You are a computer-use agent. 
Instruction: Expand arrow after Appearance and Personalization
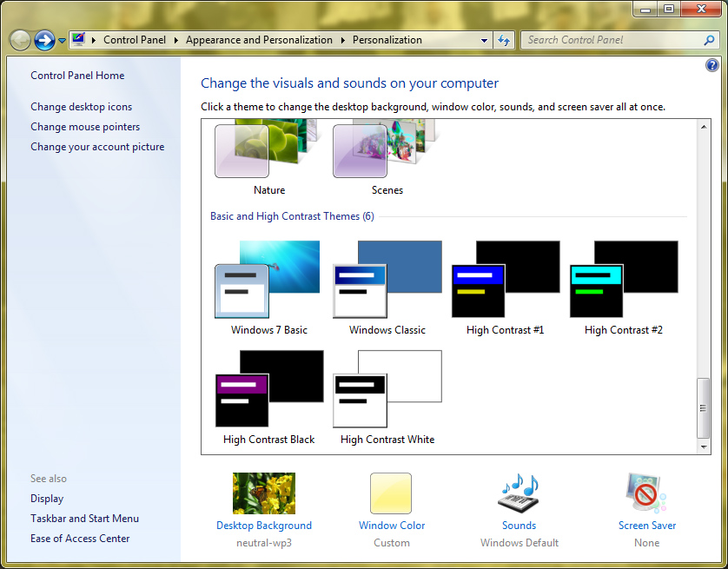pyautogui.click(x=342, y=40)
